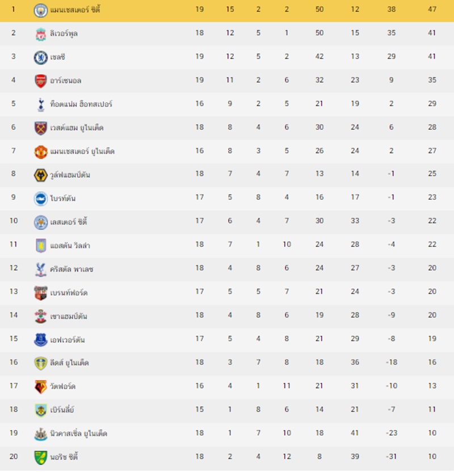Viewport: 454px width, 476px height.
Task: Click the Norwich City crest
Action: pos(40,457)
